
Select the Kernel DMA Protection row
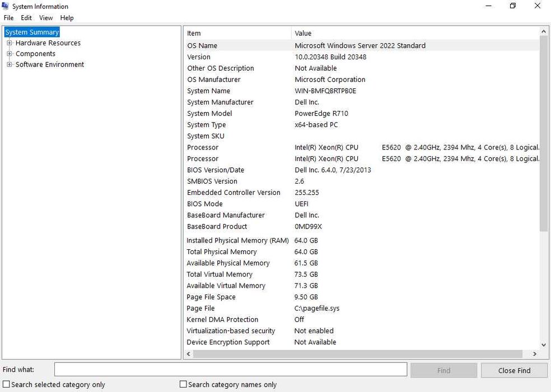(x=362, y=319)
